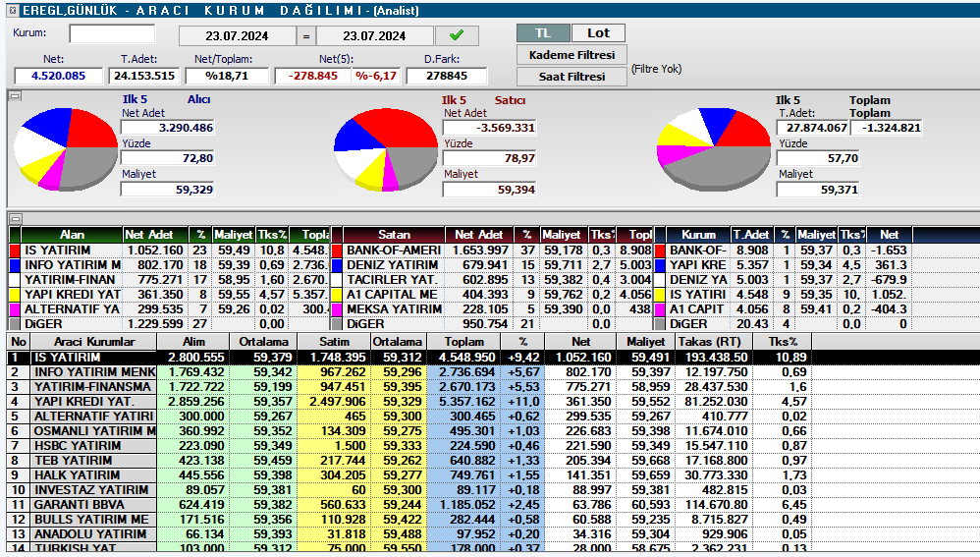This screenshot has height=557, width=980.
Task: Click the Net(5) value -278.845 field
Action: coord(312,76)
